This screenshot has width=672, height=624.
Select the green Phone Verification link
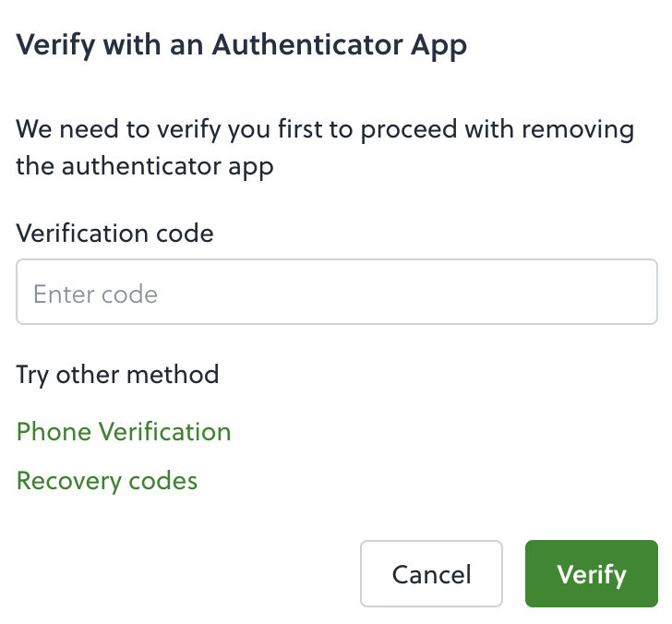click(x=124, y=431)
